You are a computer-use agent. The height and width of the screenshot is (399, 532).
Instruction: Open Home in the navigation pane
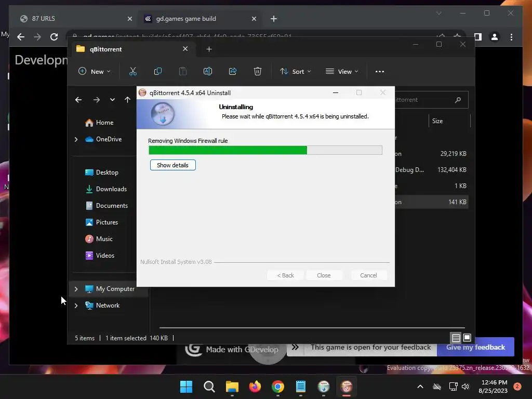click(104, 123)
